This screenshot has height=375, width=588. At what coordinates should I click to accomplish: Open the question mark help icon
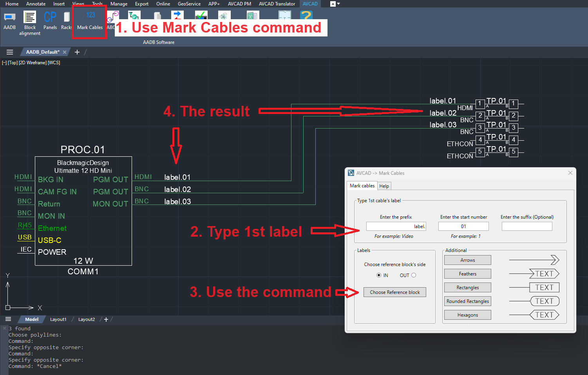tap(306, 15)
